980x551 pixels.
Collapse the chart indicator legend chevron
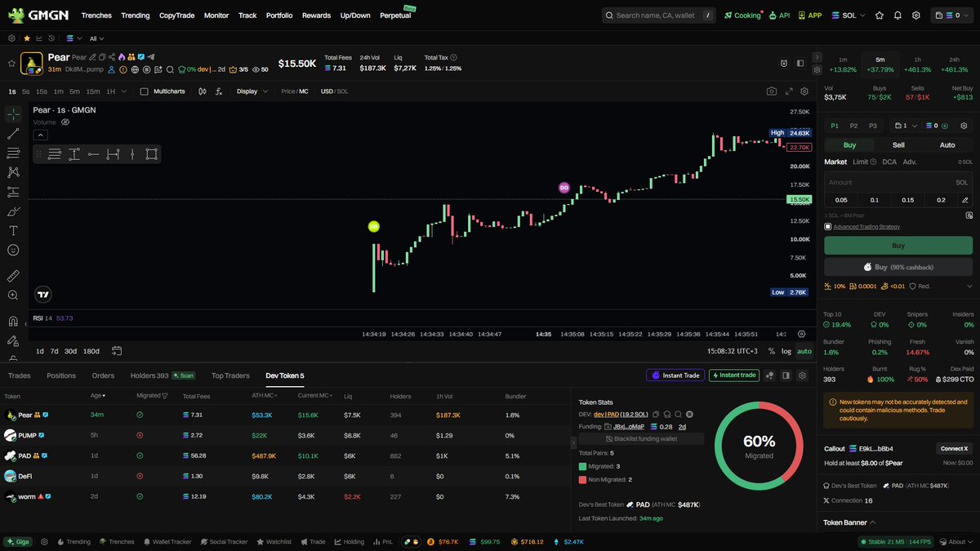[39, 134]
